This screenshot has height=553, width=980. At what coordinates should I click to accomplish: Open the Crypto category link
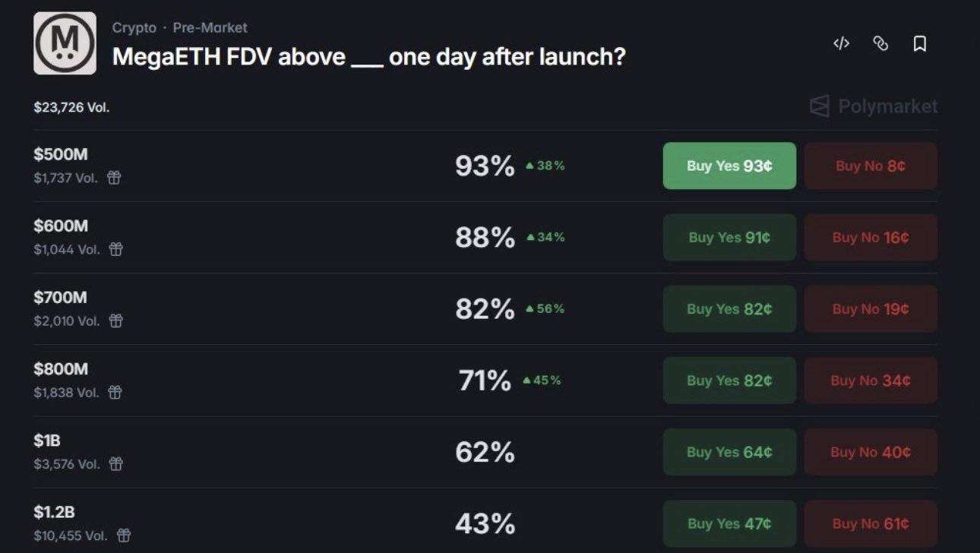point(134,28)
